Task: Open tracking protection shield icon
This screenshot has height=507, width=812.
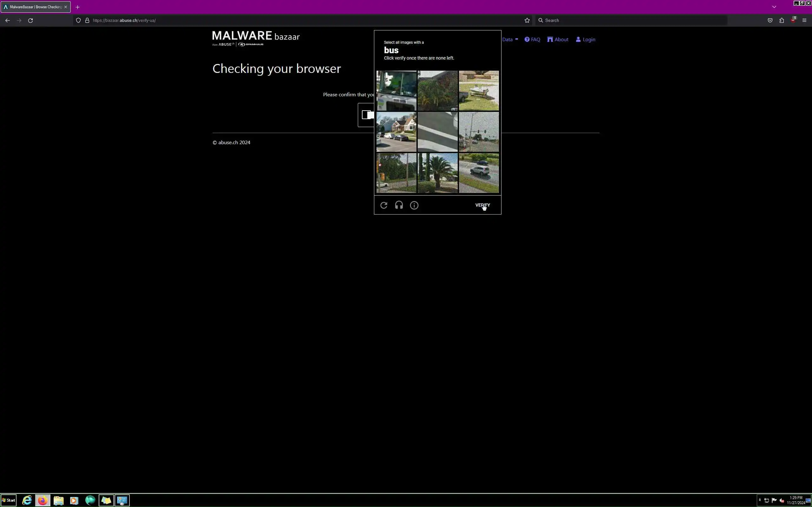Action: (78, 21)
